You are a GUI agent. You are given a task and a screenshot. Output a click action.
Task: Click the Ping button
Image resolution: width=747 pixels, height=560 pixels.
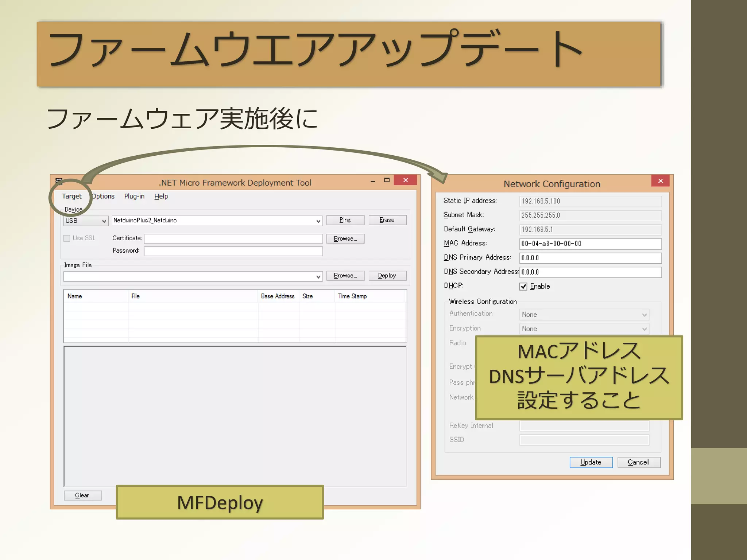click(x=345, y=220)
